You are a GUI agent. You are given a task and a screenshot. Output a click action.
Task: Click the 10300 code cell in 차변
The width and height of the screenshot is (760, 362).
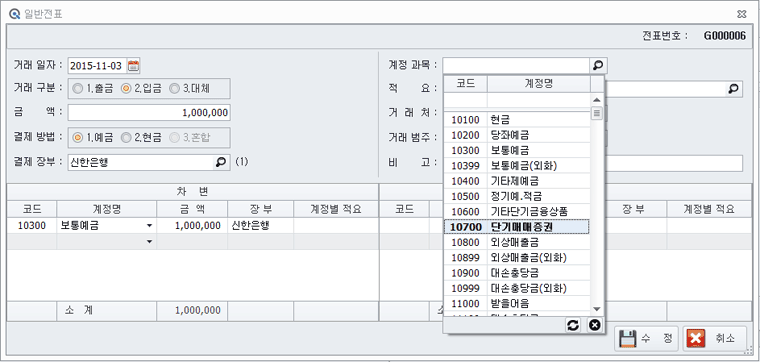tap(32, 226)
